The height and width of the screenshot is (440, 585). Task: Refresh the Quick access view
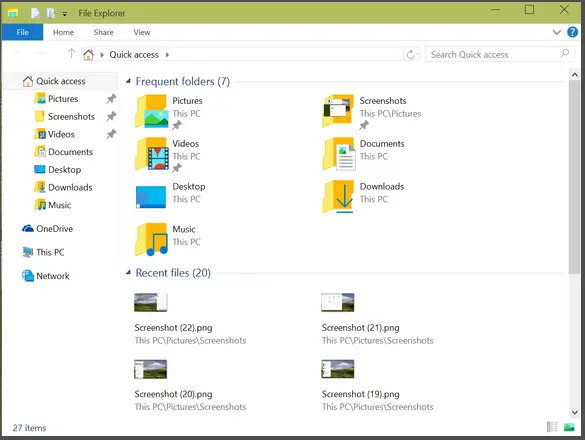411,54
